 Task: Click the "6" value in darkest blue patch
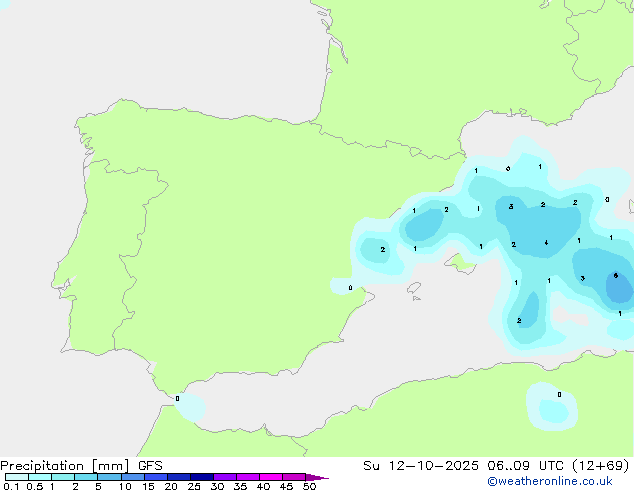[x=615, y=275]
